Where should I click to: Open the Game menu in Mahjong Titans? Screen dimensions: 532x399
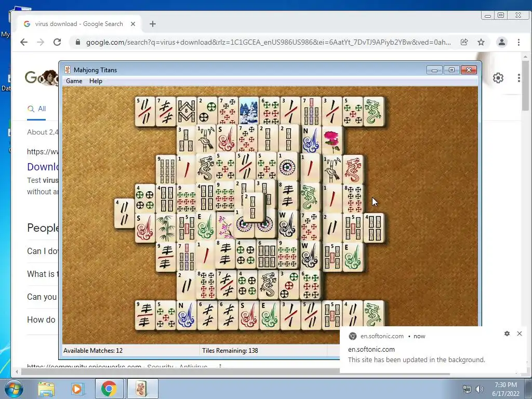[74, 81]
